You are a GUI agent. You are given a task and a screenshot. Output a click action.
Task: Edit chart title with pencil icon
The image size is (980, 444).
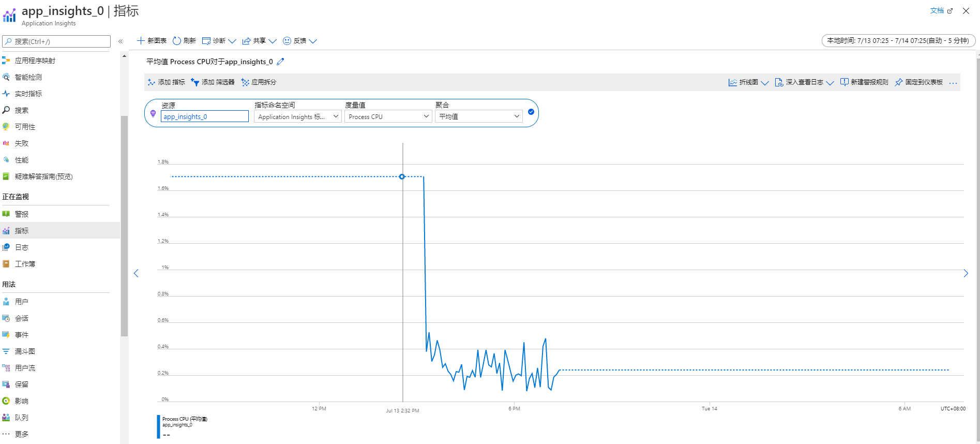(x=280, y=62)
